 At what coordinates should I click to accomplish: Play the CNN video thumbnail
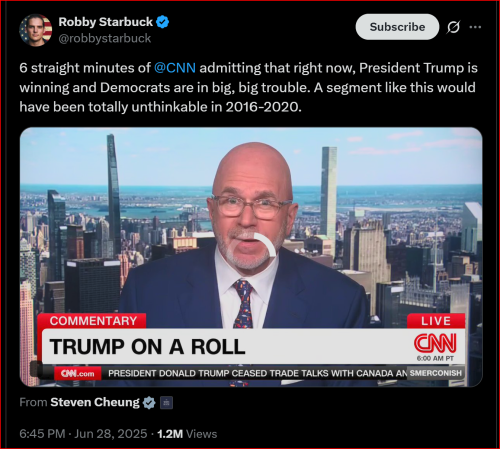[x=251, y=257]
